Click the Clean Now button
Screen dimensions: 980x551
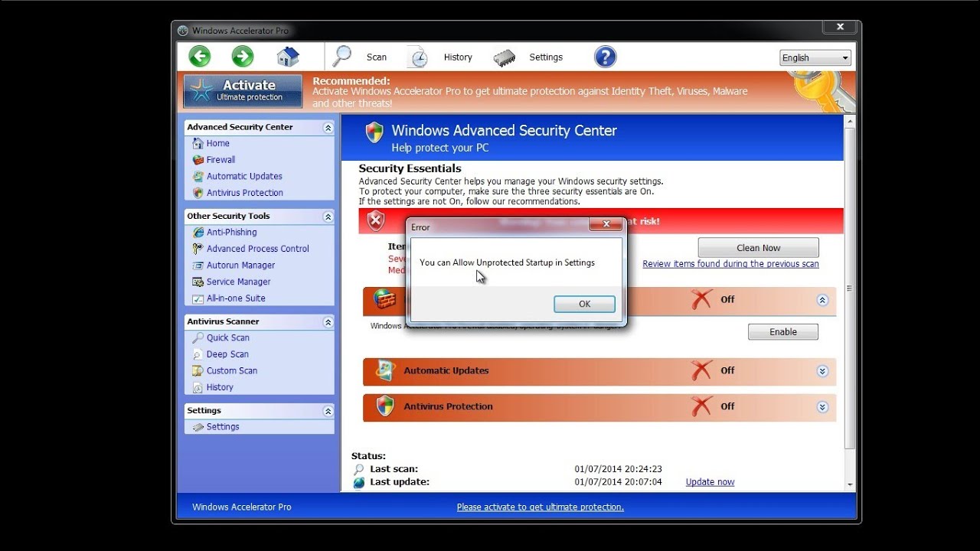[758, 248]
